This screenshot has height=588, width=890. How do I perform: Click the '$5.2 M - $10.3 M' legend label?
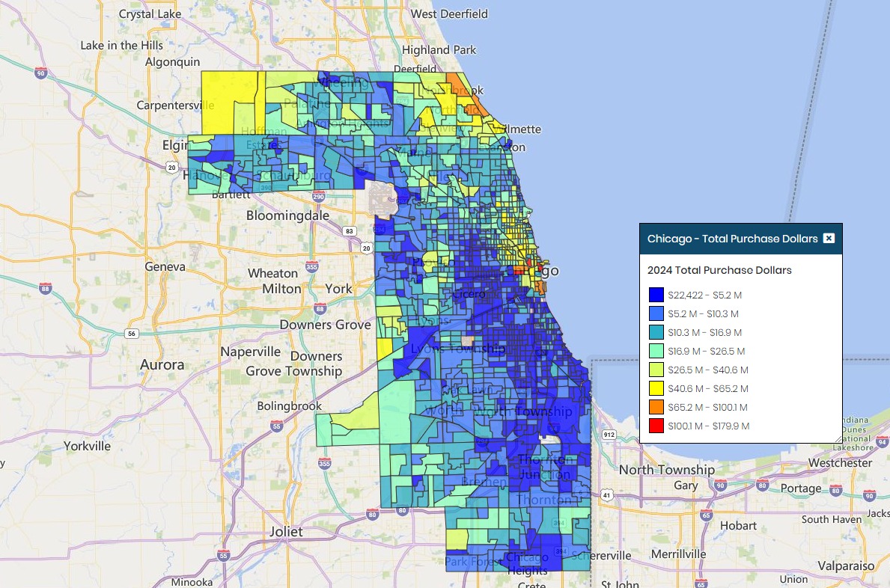(x=704, y=314)
